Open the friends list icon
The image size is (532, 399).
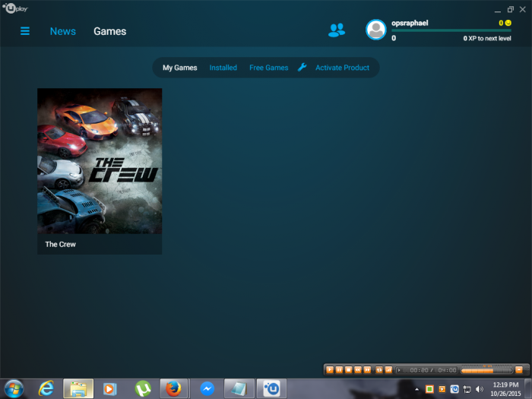click(x=337, y=30)
